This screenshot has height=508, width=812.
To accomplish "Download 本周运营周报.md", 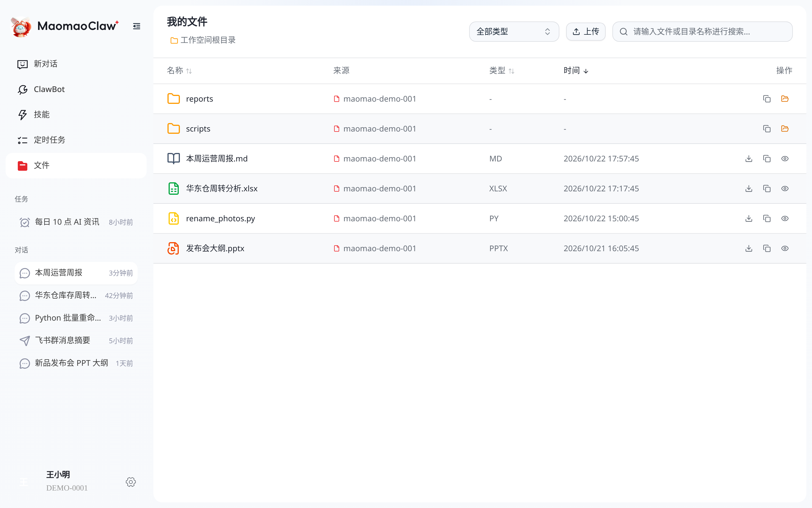I will pyautogui.click(x=749, y=159).
